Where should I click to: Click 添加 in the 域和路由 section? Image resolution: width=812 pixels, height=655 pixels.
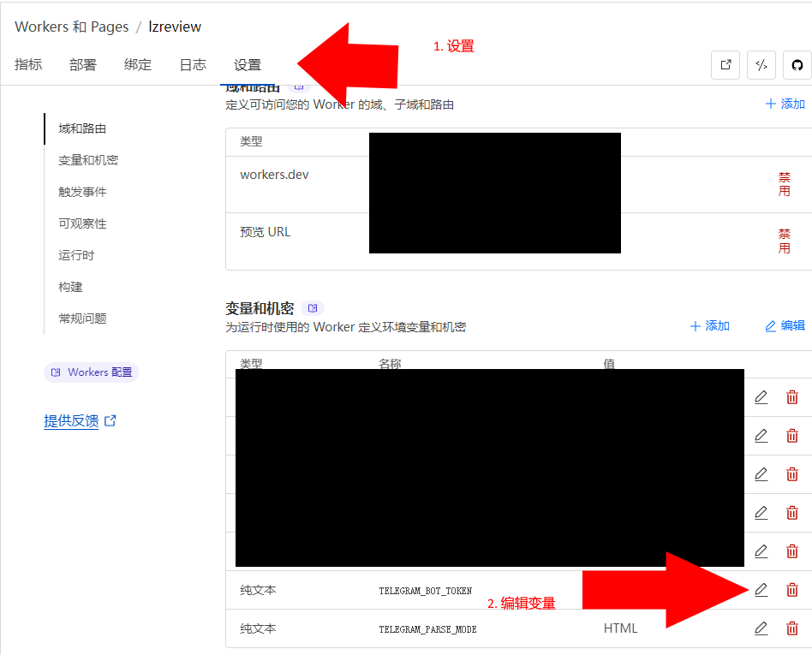(785, 104)
